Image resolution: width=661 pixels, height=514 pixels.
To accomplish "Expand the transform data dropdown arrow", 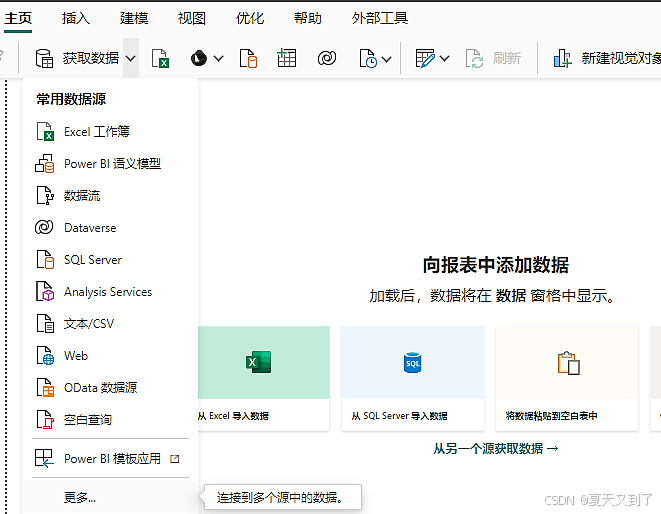I will click(444, 59).
